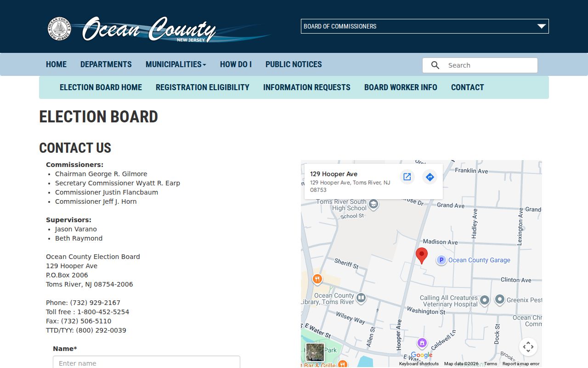Image resolution: width=588 pixels, height=368 pixels.
Task: Open the map Terms link
Action: click(491, 364)
